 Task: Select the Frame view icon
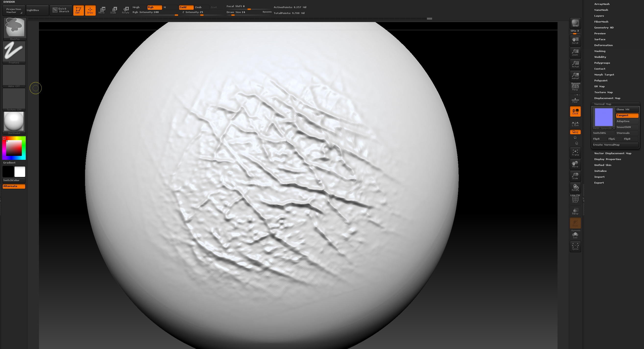click(575, 152)
